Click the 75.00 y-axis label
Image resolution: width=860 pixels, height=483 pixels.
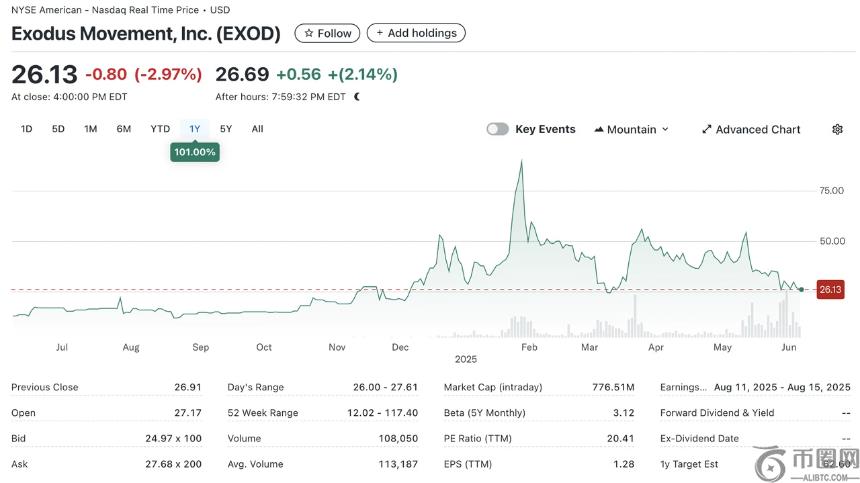click(831, 191)
